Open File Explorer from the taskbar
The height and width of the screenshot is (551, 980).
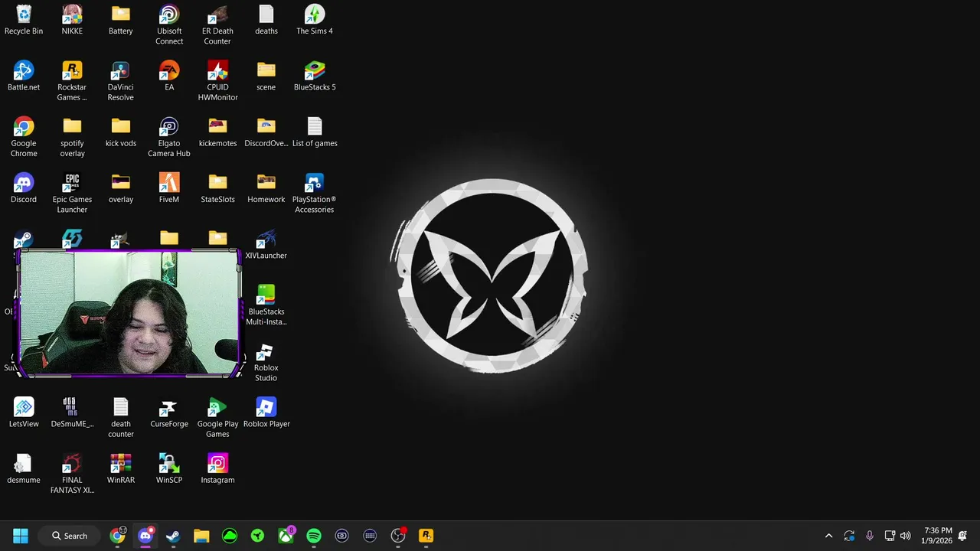click(201, 536)
